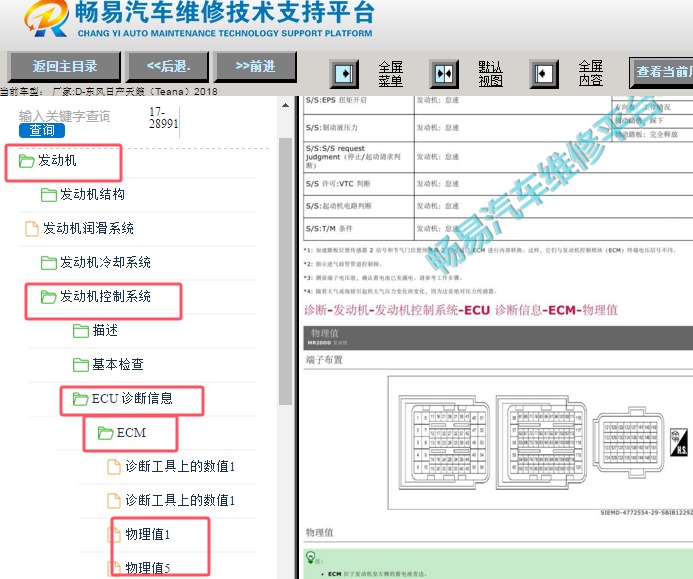Click the S/S:T/M 条件 cell
This screenshot has height=579, width=693.
click(x=358, y=229)
